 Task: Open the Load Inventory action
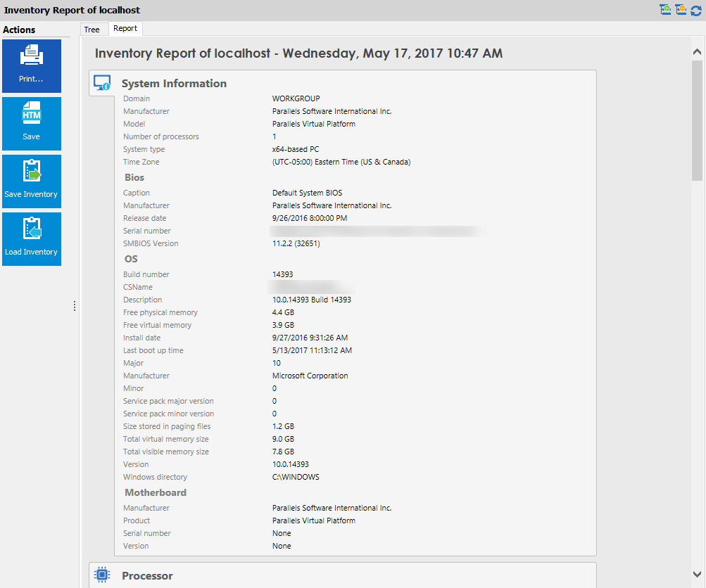point(31,239)
